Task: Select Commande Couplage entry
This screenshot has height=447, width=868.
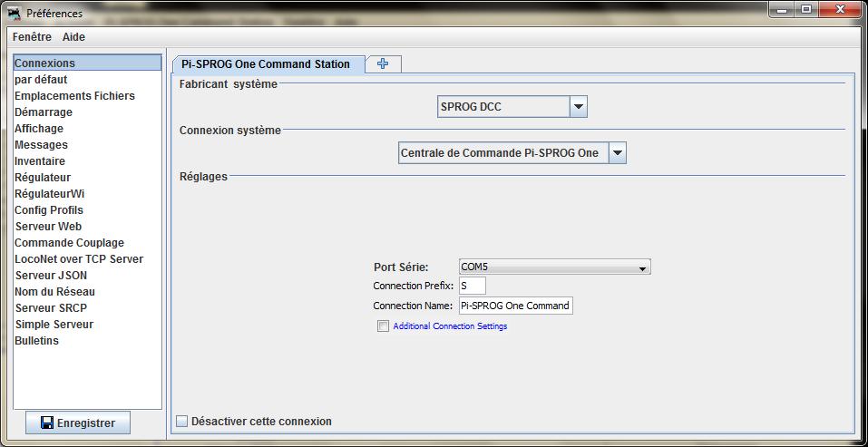Action: pos(87,243)
